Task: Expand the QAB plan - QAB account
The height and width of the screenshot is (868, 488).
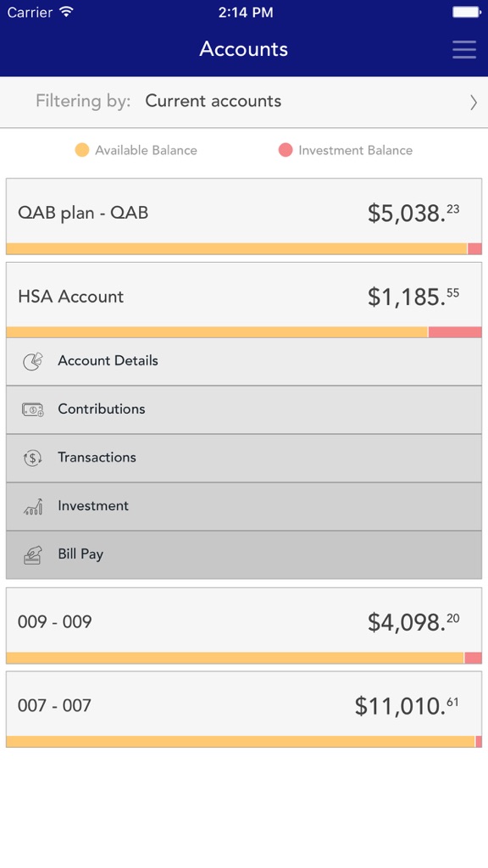Action: 244,216
